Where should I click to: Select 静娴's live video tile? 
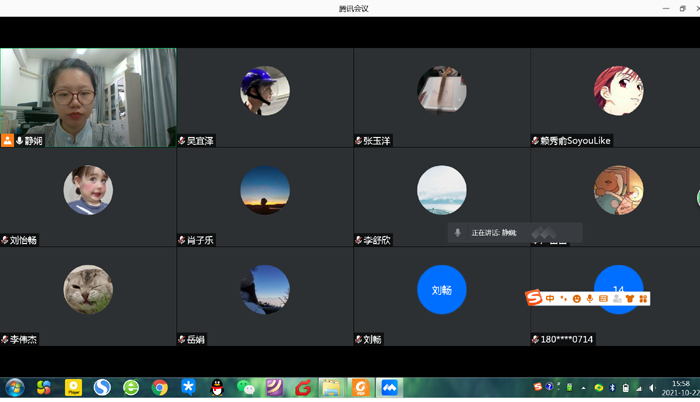(88, 96)
